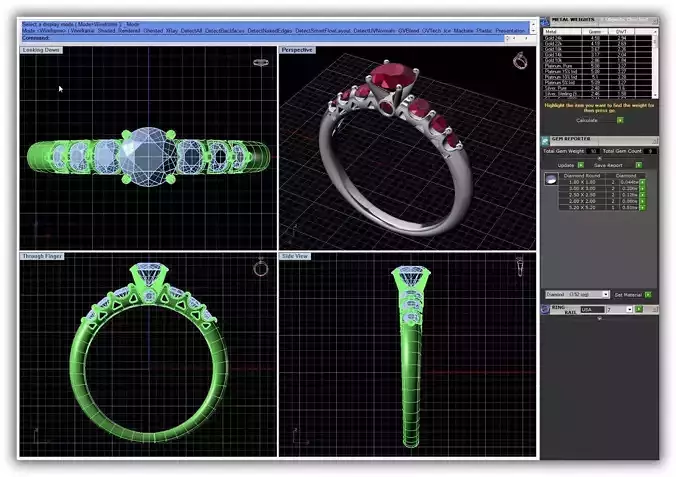Viewport: 676px width, 477px height.
Task: Click the Diamond Round column header
Action: tap(582, 176)
